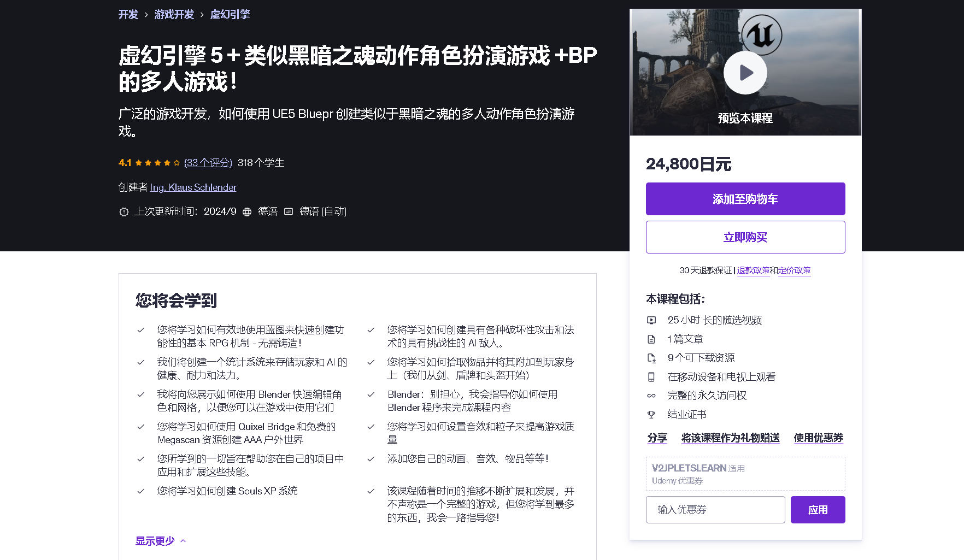Click checkmark beside 添加您自己的动画 item
This screenshot has height=560, width=964.
tap(371, 459)
